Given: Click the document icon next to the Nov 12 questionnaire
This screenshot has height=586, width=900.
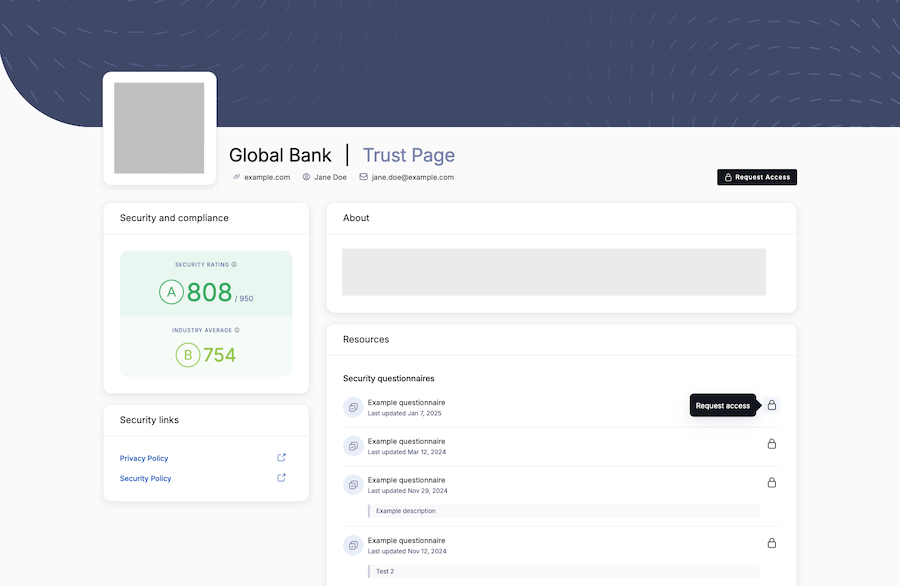Looking at the screenshot, I should click(x=353, y=544).
